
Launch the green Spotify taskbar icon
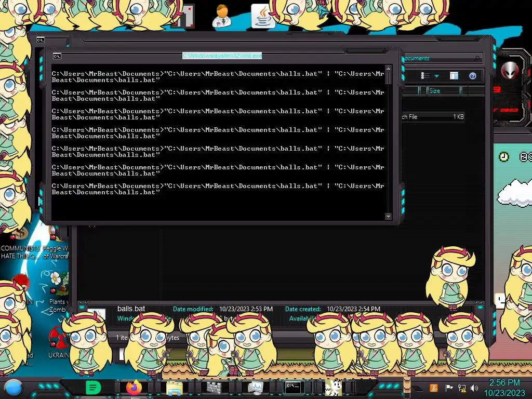pos(93,388)
